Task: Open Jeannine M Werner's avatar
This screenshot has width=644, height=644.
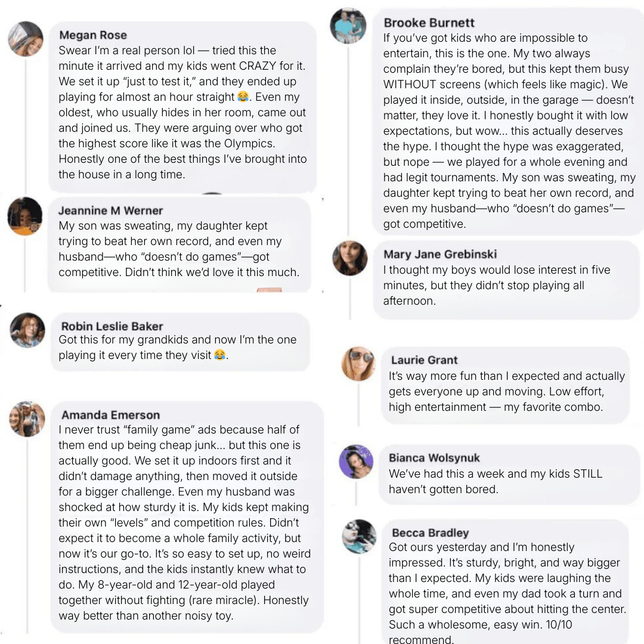Action: (x=25, y=216)
